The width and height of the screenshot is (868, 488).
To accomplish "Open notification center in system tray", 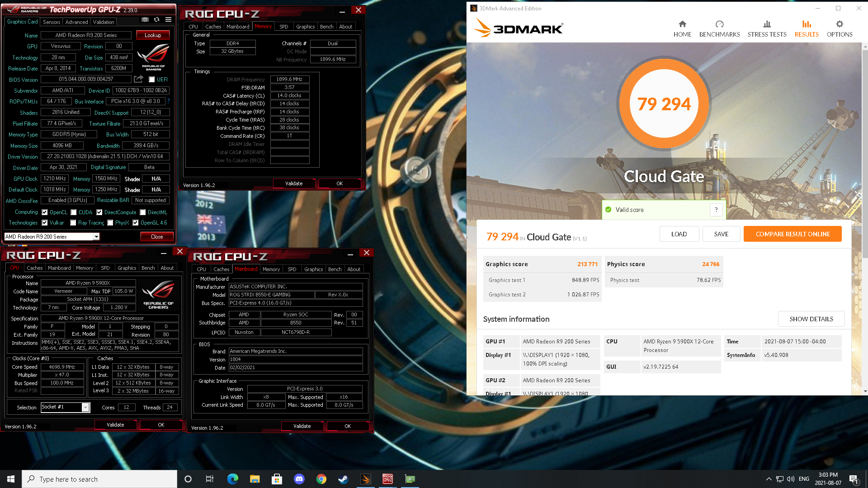I will point(854,479).
